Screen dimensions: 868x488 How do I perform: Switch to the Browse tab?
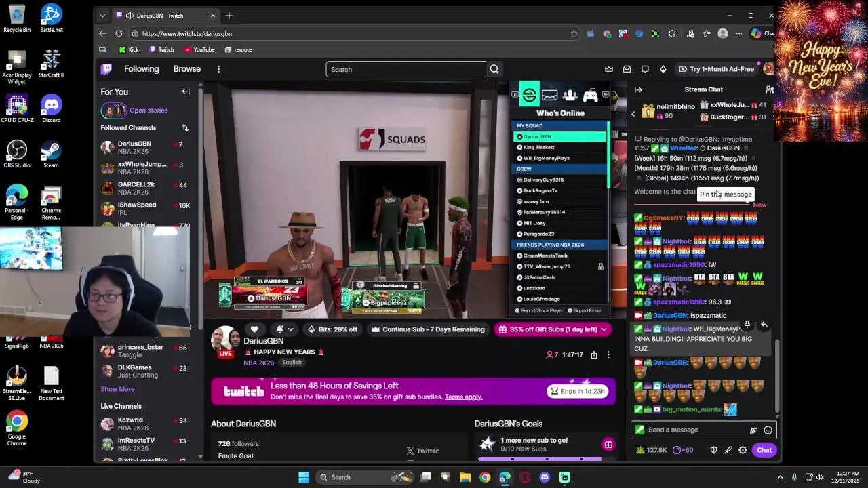(x=186, y=69)
